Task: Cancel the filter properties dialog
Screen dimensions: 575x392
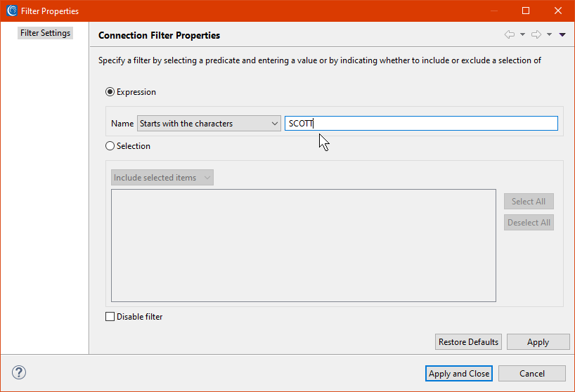Action: [x=531, y=373]
